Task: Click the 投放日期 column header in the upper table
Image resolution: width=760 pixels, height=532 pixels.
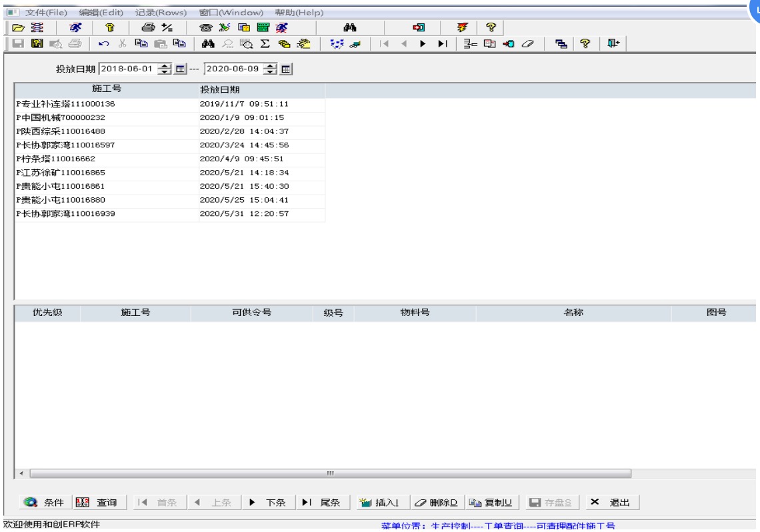Action: [262, 89]
